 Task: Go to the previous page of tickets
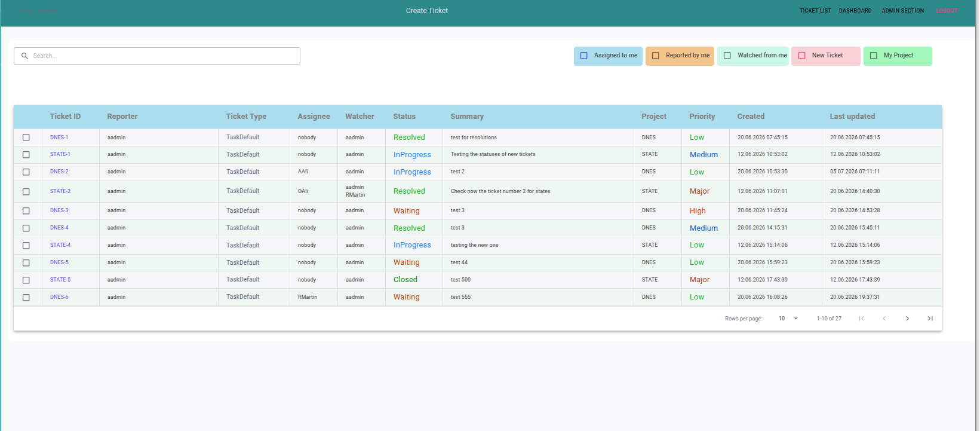click(x=884, y=319)
